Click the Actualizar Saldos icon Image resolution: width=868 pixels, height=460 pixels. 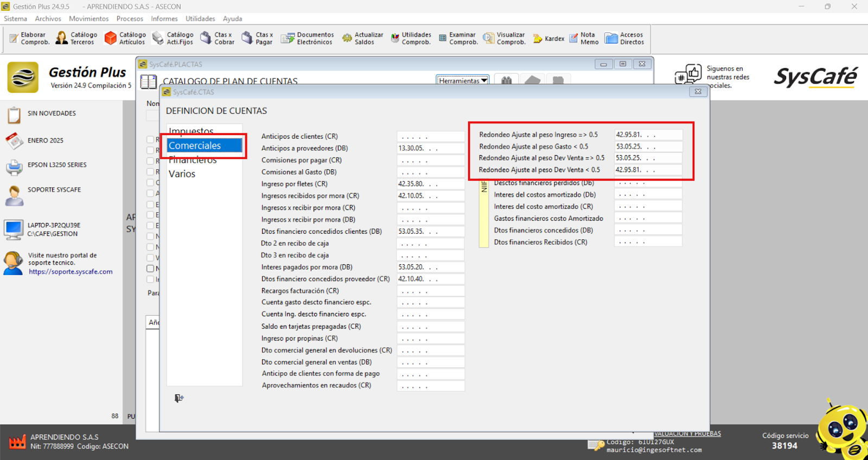[362, 38]
